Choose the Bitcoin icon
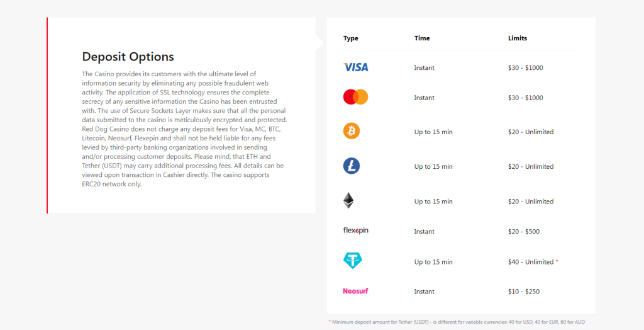This screenshot has width=644, height=330. [x=352, y=131]
